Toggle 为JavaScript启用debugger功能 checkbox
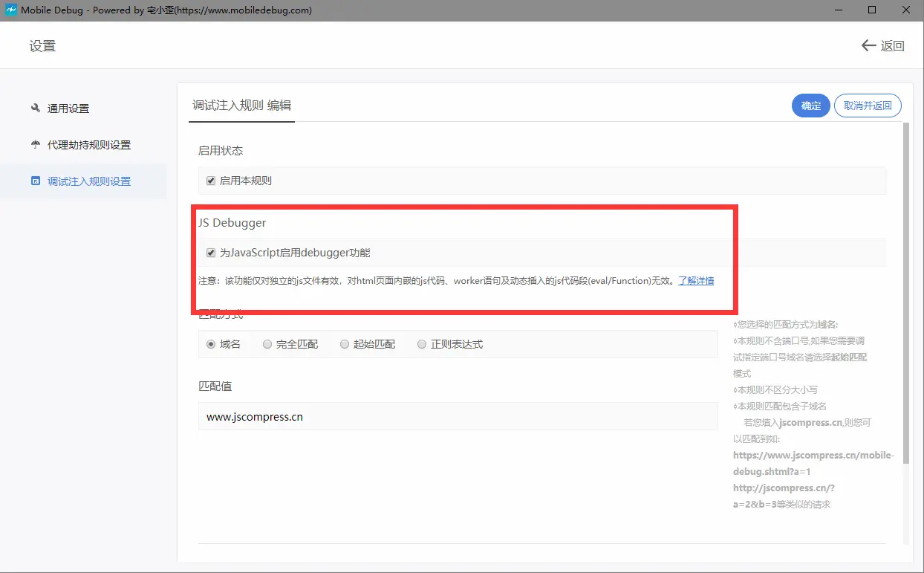 [x=211, y=253]
